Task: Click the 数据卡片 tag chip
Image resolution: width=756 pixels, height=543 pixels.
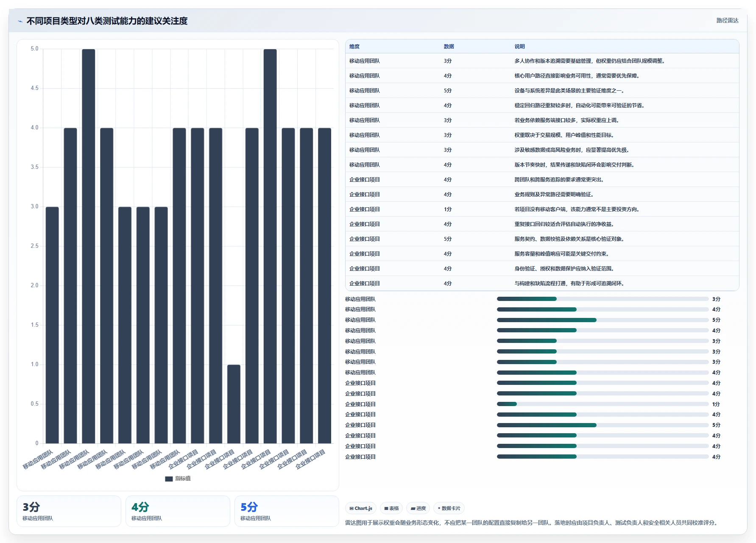Action: (449, 508)
